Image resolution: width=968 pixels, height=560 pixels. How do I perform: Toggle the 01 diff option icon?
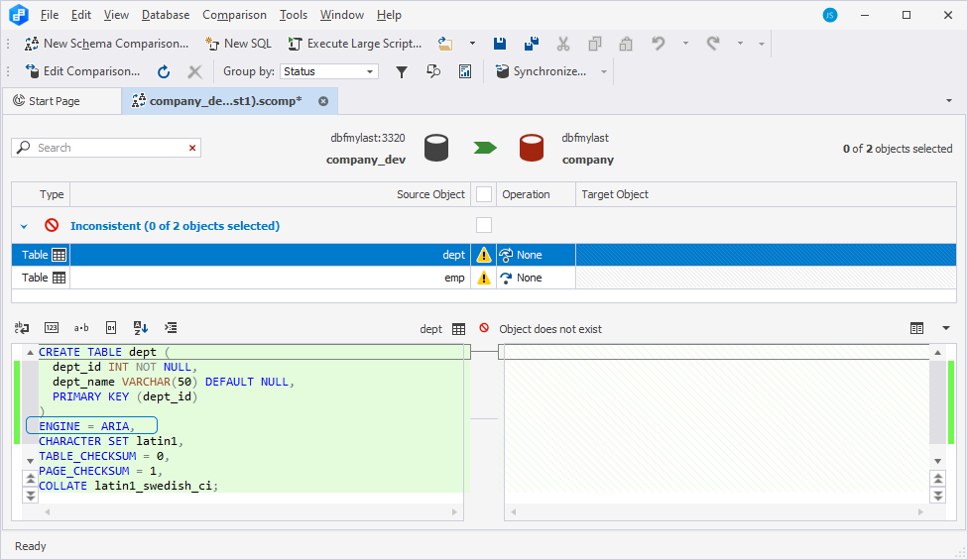pos(111,327)
